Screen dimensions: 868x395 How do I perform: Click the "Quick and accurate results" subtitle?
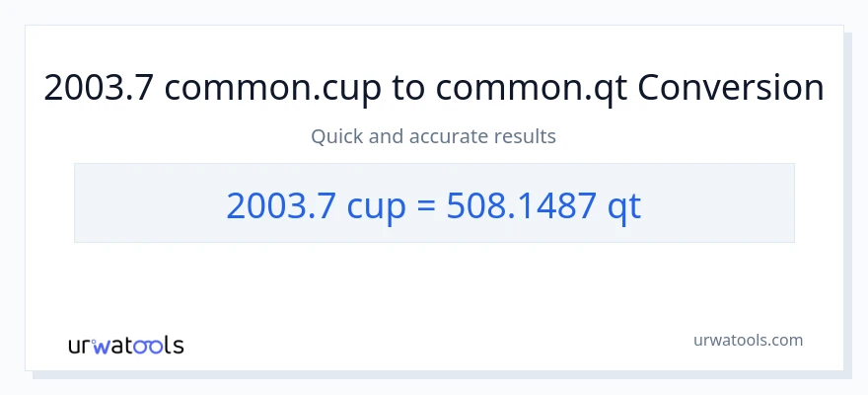click(433, 136)
